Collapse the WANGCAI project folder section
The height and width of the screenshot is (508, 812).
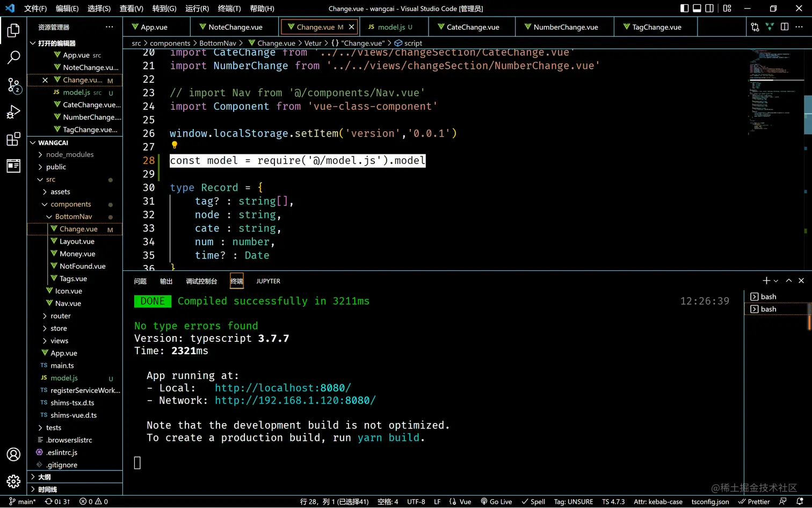tap(75, 142)
